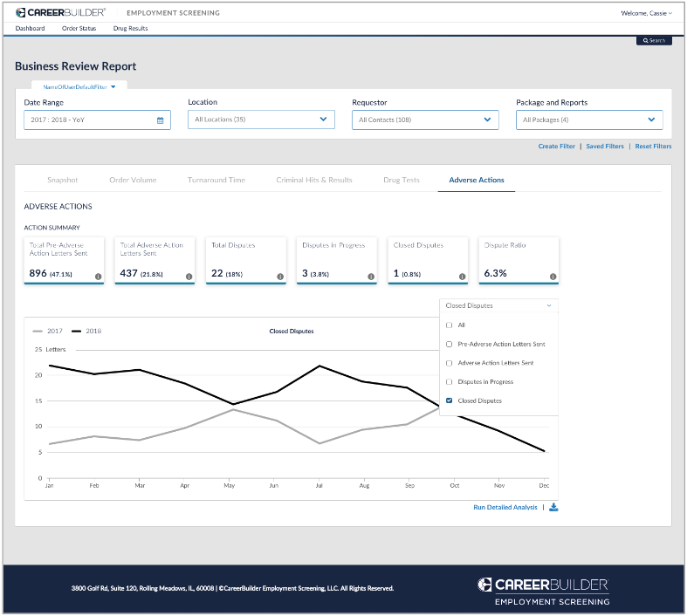Image resolution: width=687 pixels, height=616 pixels.
Task: Enable Pre-Adverse Action Letters Sent checkbox
Action: coord(449,345)
